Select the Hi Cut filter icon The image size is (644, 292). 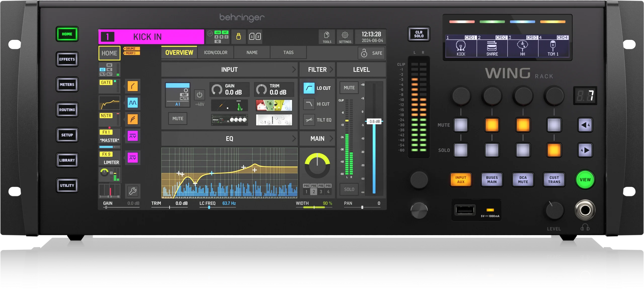pyautogui.click(x=309, y=104)
